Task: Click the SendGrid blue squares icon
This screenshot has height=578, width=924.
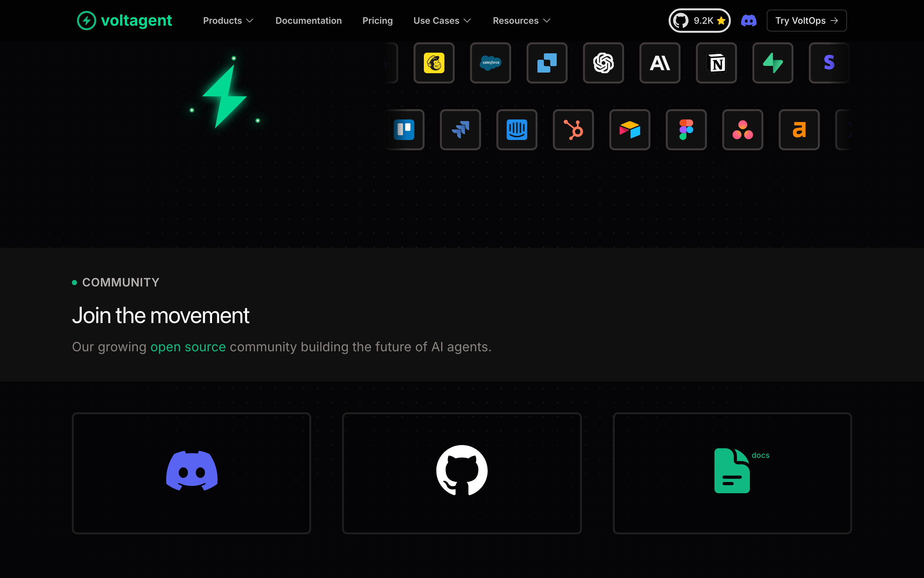Action: [x=547, y=63]
